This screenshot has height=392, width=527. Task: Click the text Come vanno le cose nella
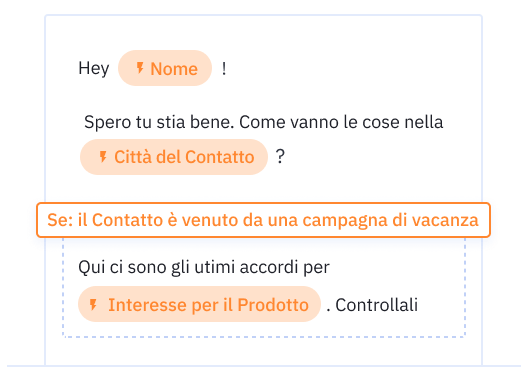pyautogui.click(x=341, y=122)
